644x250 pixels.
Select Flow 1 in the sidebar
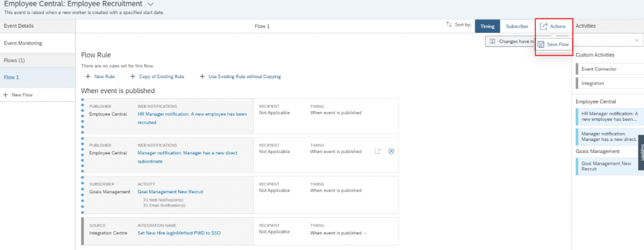38,77
